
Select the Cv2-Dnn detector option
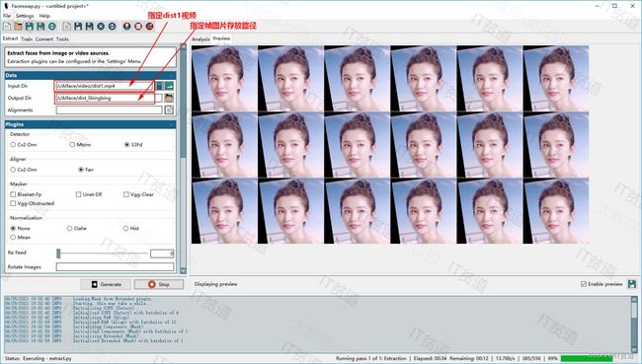(x=24, y=145)
